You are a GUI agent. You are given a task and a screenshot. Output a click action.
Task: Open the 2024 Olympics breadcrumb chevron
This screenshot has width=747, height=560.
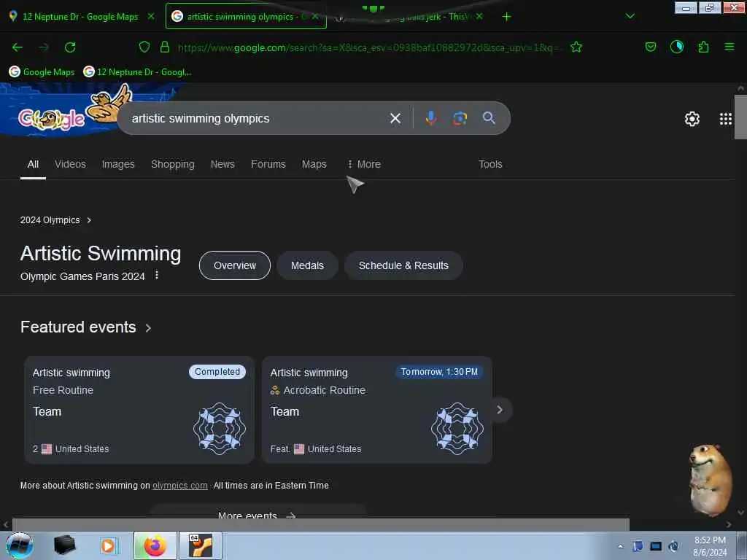coord(89,220)
